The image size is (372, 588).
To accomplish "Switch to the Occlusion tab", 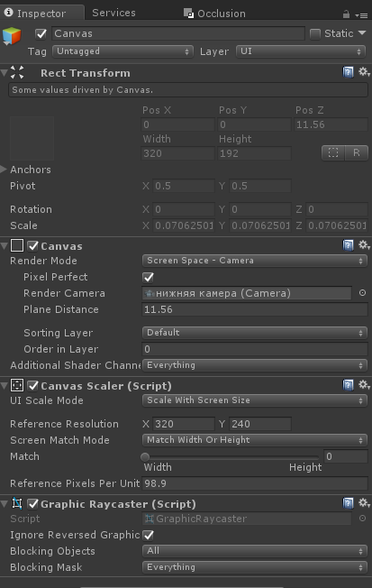I will (x=214, y=14).
